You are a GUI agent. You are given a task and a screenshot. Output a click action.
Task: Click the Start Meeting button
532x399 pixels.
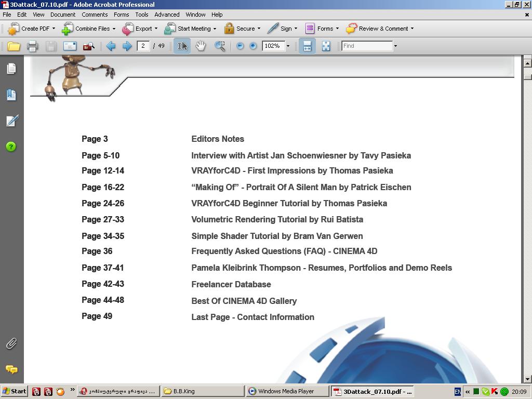point(190,29)
